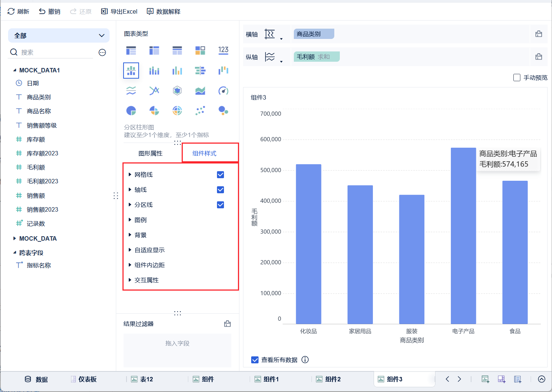Expand the MOCK_DATA table tree
The image size is (552, 392).
click(15, 238)
